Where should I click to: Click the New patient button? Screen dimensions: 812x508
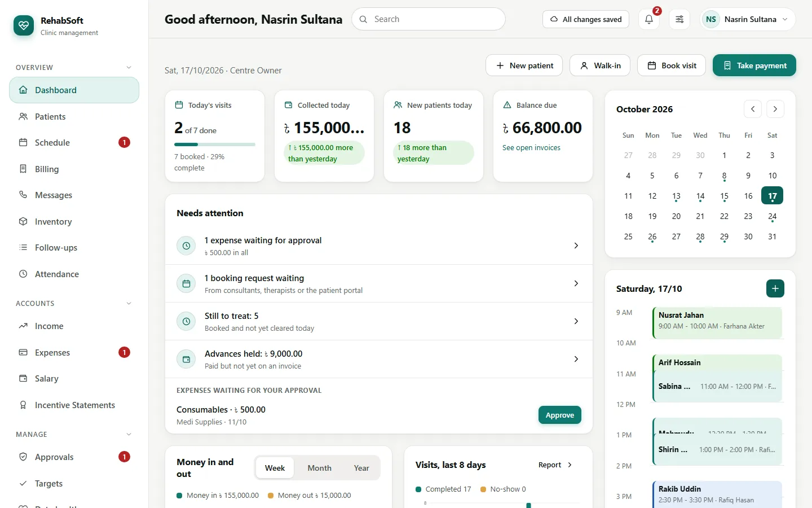[x=524, y=65]
